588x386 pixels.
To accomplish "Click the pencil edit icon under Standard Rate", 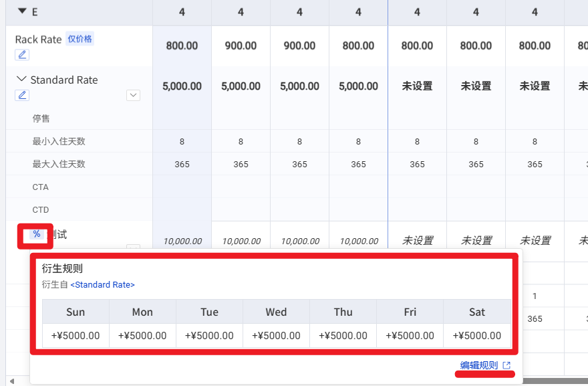I will pyautogui.click(x=22, y=96).
